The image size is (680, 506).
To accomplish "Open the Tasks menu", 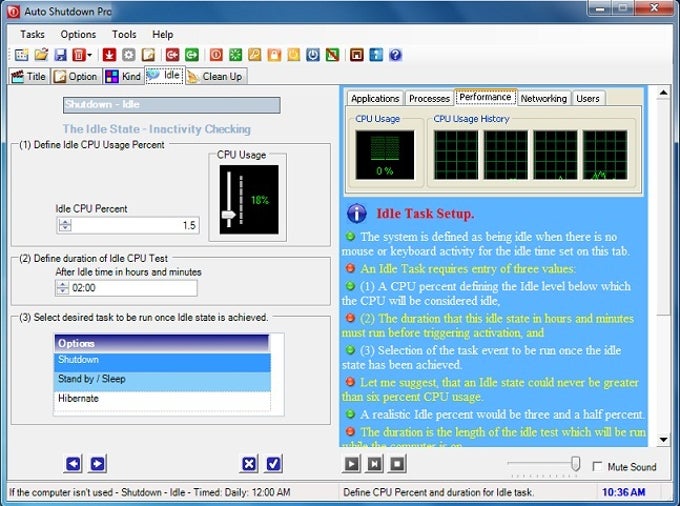I will pyautogui.click(x=33, y=34).
